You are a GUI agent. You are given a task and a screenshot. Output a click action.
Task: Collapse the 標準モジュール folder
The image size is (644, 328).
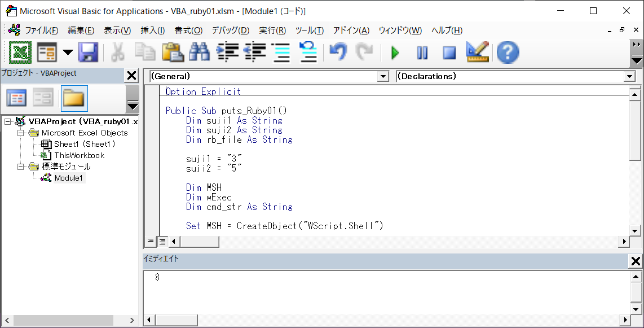click(x=20, y=167)
